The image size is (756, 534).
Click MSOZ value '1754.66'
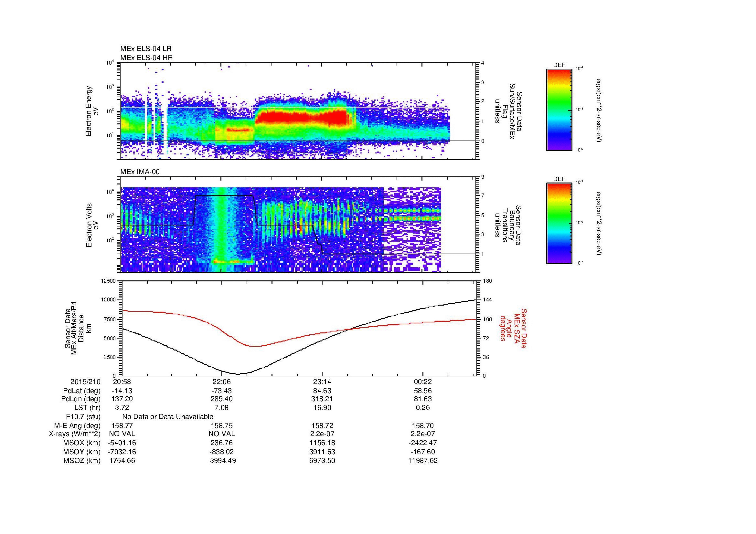click(122, 461)
